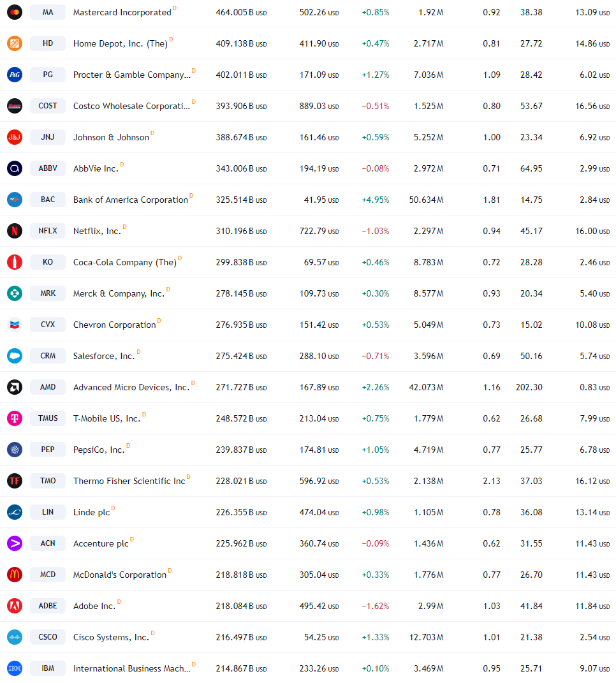Open AbbVie Inc. company link
Image resolution: width=616 pixels, height=683 pixels.
96,168
